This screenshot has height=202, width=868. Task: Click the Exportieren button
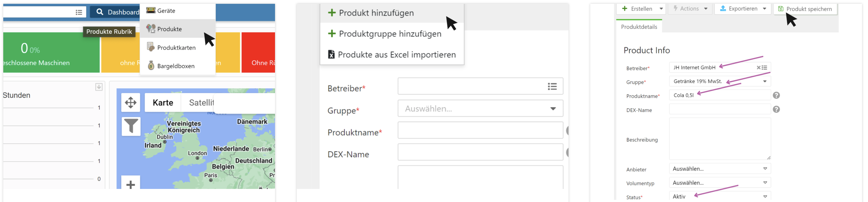pos(742,9)
